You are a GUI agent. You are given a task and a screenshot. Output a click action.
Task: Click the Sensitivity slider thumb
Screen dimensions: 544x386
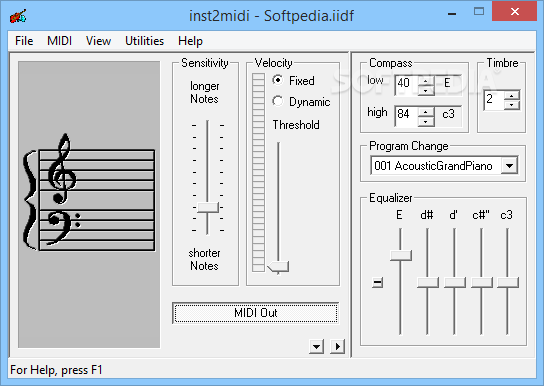[x=208, y=207]
